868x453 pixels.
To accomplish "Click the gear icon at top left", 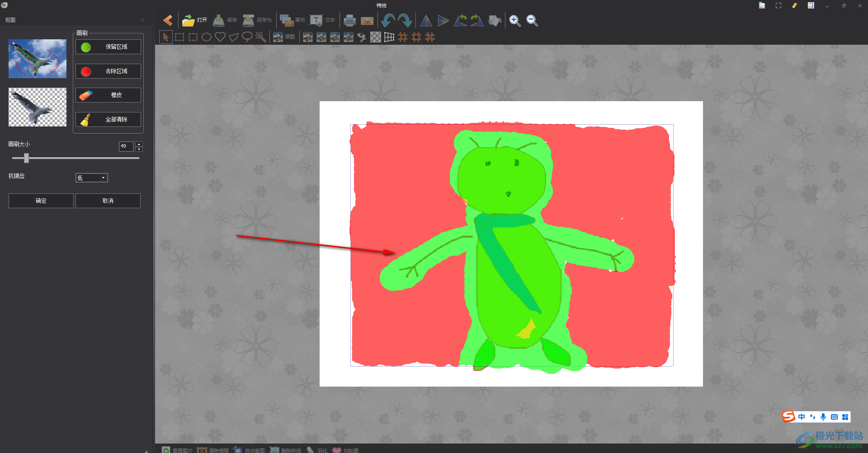I will 5,5.
